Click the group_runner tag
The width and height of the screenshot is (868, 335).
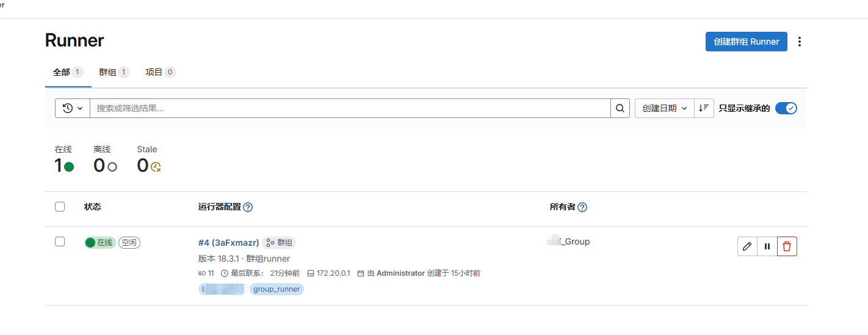tap(277, 289)
